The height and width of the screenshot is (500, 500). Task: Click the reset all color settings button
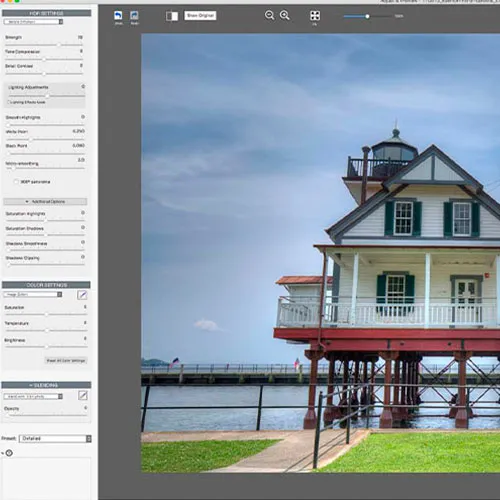coord(66,361)
